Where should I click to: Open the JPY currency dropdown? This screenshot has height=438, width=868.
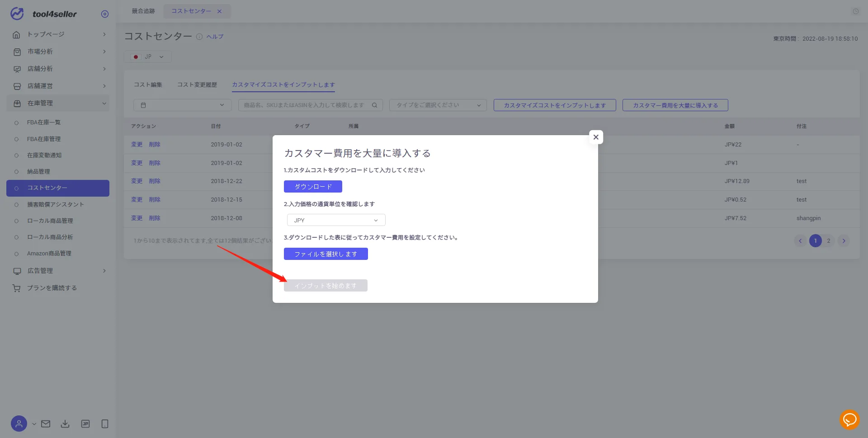pyautogui.click(x=336, y=220)
